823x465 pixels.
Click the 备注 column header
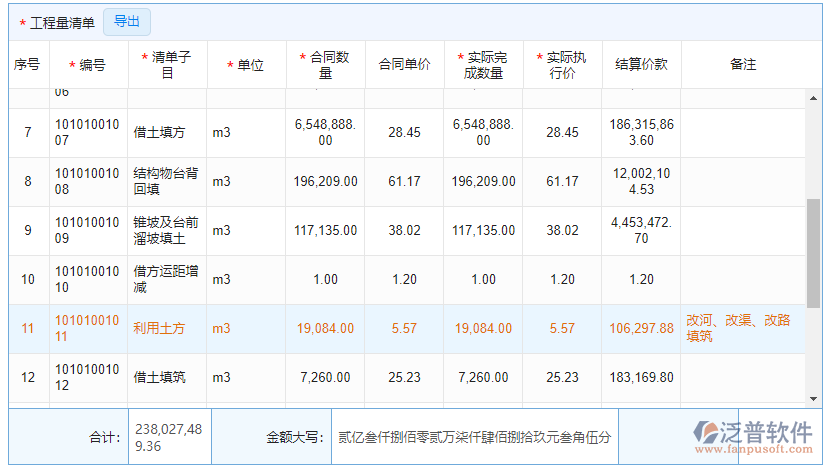[743, 65]
